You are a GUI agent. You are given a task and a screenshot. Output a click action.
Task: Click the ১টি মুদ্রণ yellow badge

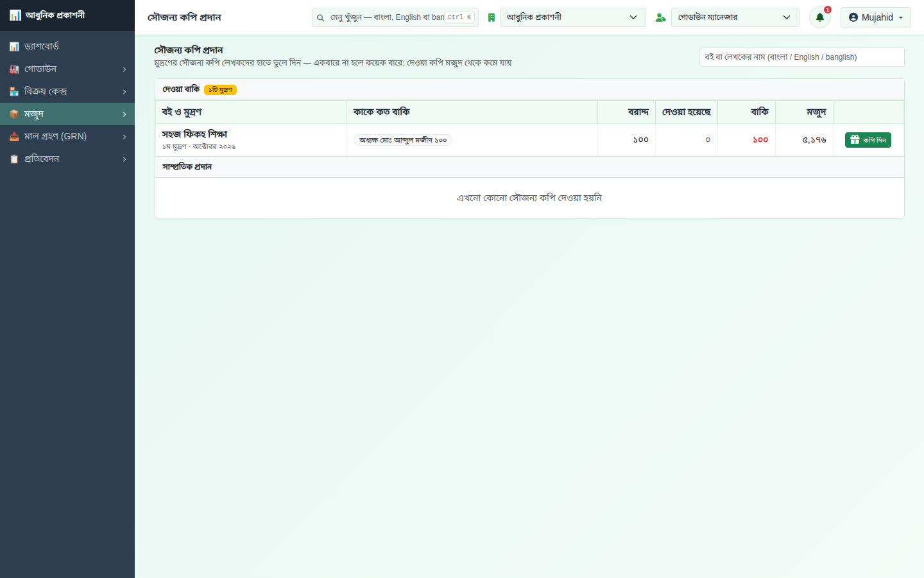(x=220, y=90)
